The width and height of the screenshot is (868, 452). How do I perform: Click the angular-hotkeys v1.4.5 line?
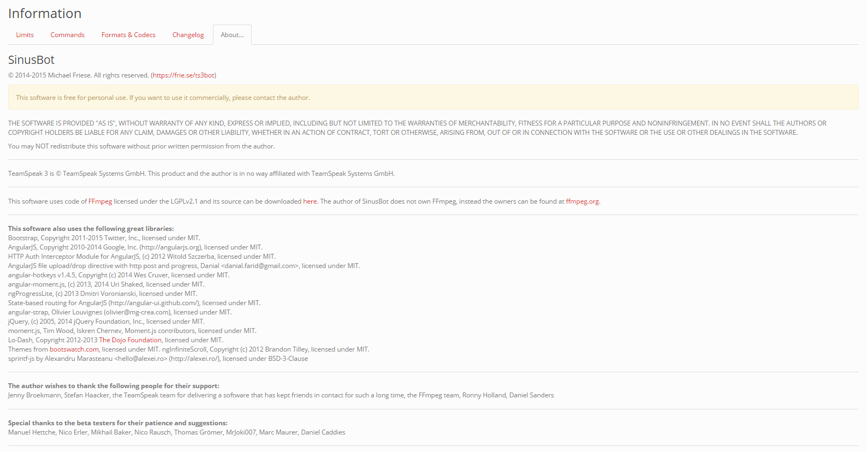pyautogui.click(x=119, y=275)
